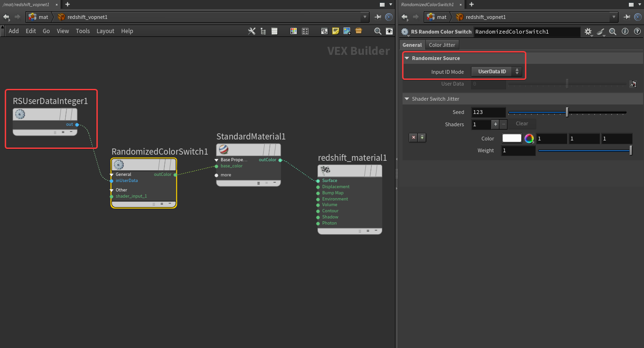Screen dimensions: 644x348
Task: Increase Shaders count with plus button
Action: click(495, 124)
